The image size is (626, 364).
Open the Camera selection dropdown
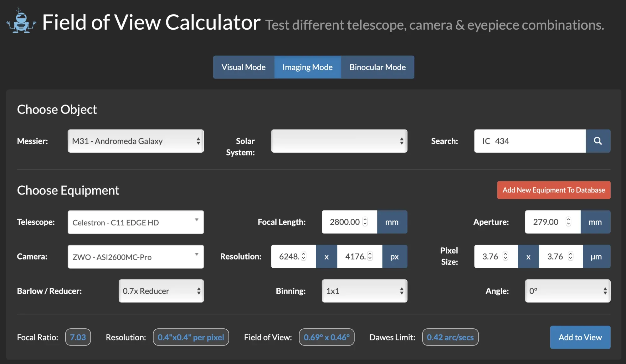pyautogui.click(x=136, y=256)
